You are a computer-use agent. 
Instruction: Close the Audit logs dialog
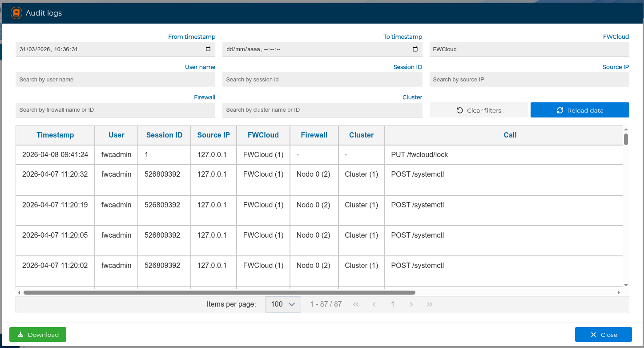tap(603, 335)
